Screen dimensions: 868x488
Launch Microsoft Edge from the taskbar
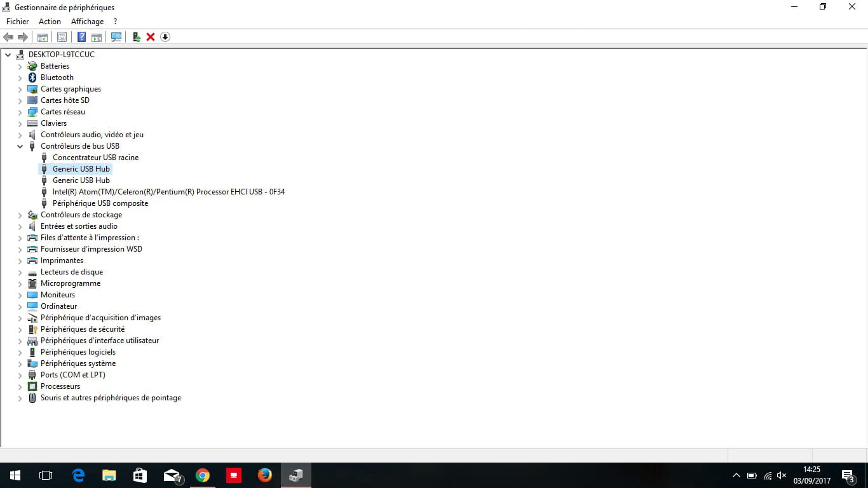78,475
